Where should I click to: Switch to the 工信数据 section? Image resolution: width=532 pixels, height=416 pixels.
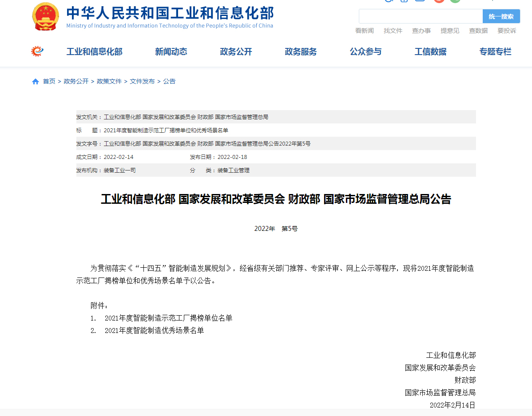pyautogui.click(x=430, y=52)
